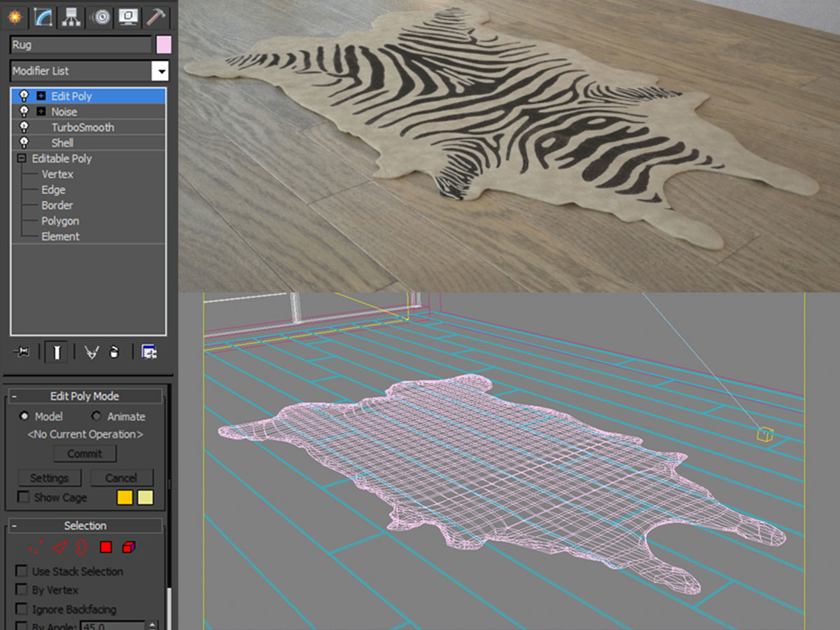
Task: Open the Create command panel tab
Action: pyautogui.click(x=14, y=16)
